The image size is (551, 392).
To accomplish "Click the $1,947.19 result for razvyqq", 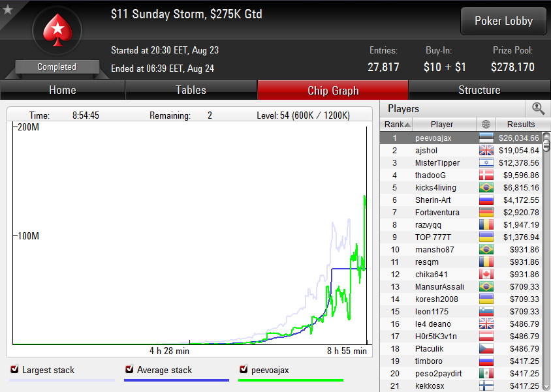I will (x=521, y=224).
